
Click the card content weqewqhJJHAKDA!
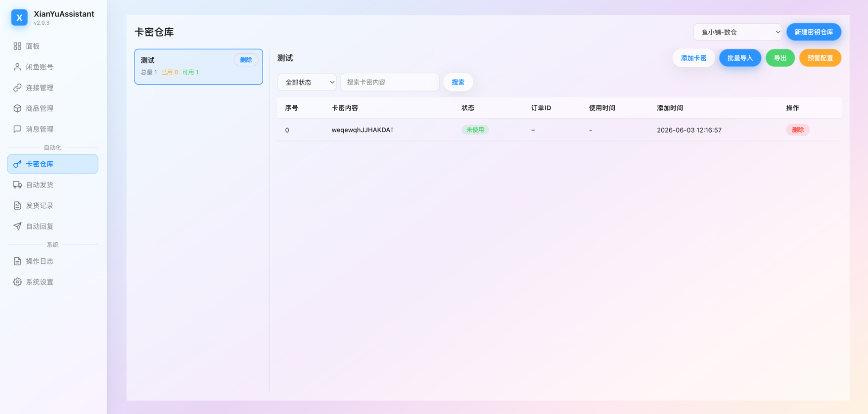[x=362, y=130]
